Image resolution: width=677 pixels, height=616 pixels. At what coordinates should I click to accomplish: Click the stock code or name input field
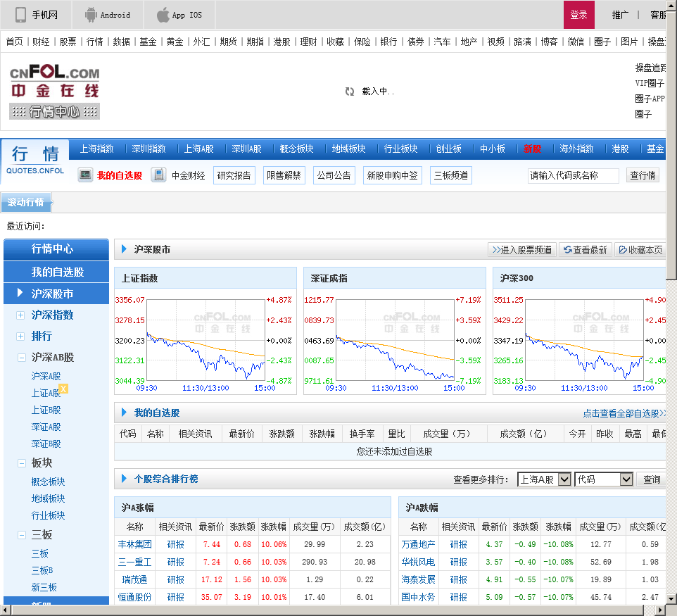pyautogui.click(x=573, y=175)
